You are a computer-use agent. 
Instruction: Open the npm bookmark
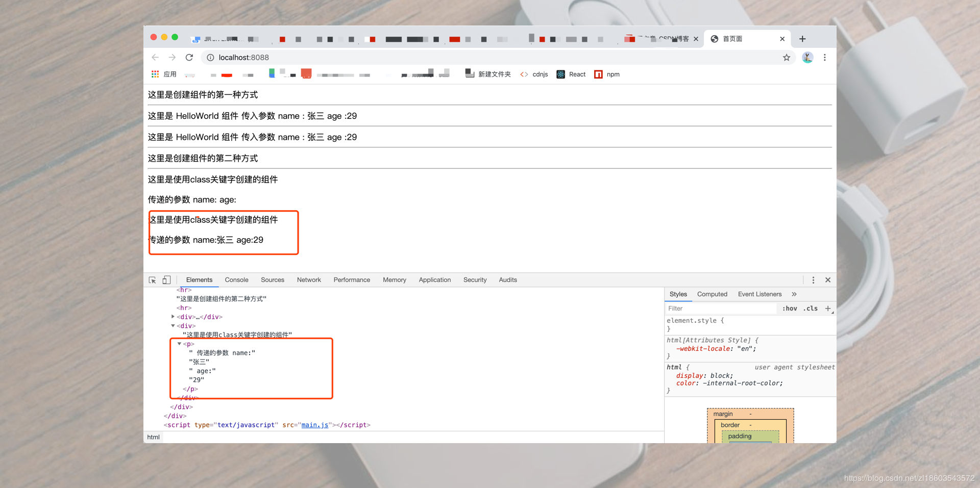[x=607, y=74]
